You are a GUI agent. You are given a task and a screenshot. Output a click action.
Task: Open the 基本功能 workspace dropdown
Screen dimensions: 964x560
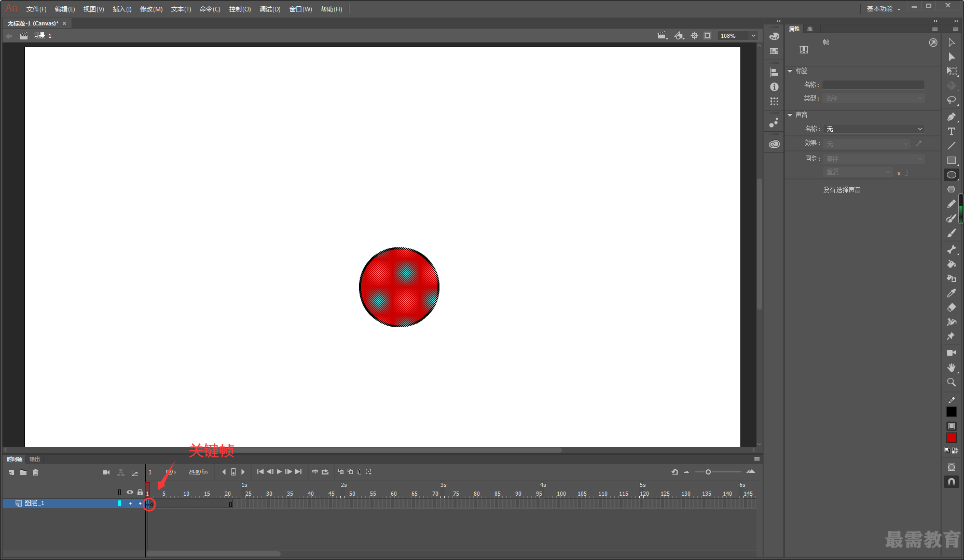[883, 9]
